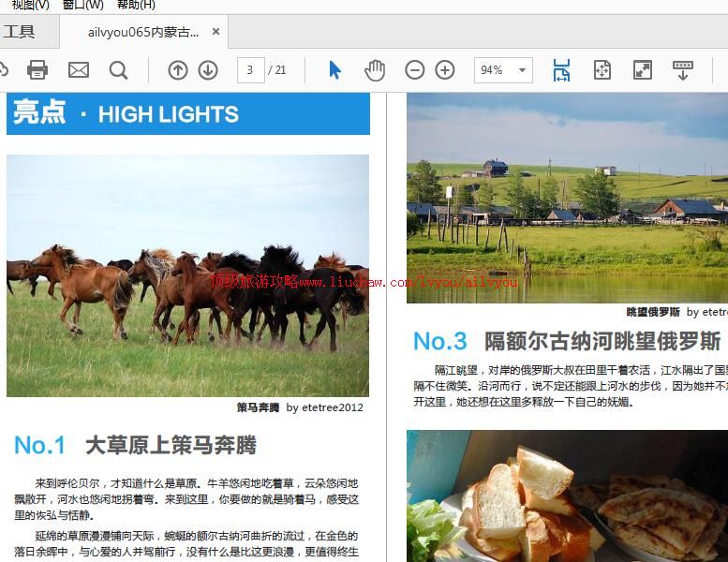Screen dimensions: 728x562
Task: Close the ailvyou065 document tab
Action: point(215,32)
